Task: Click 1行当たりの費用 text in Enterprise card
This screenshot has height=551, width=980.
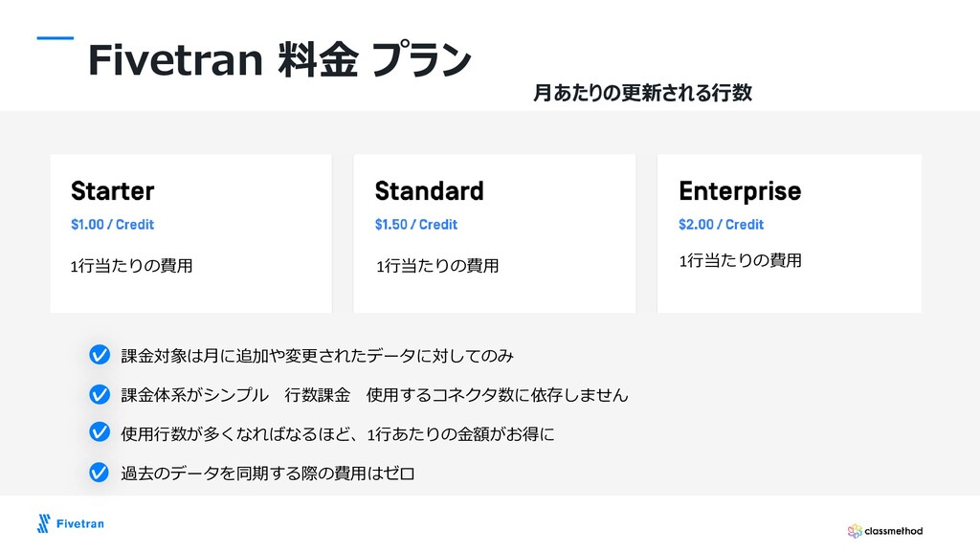Action: coord(741,260)
